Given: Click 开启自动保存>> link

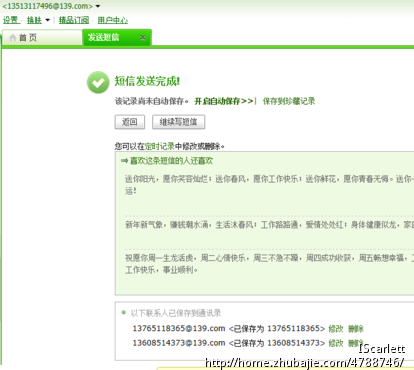Looking at the screenshot, I should tap(224, 101).
